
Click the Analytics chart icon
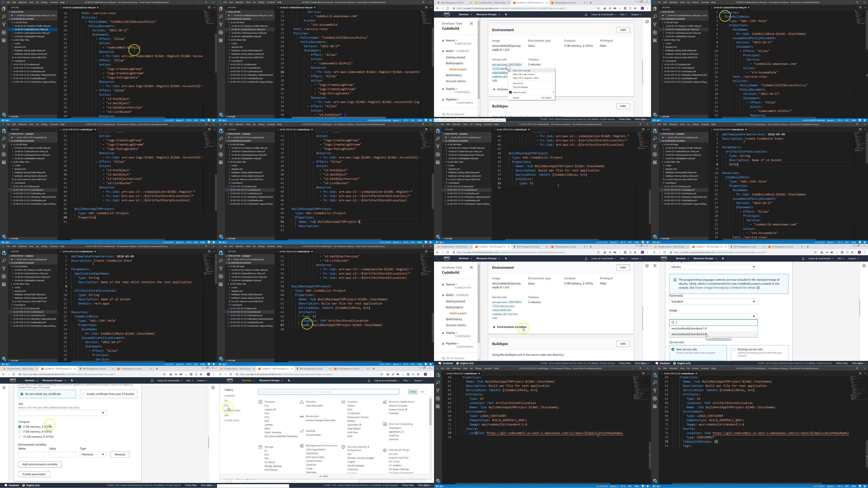(x=343, y=402)
